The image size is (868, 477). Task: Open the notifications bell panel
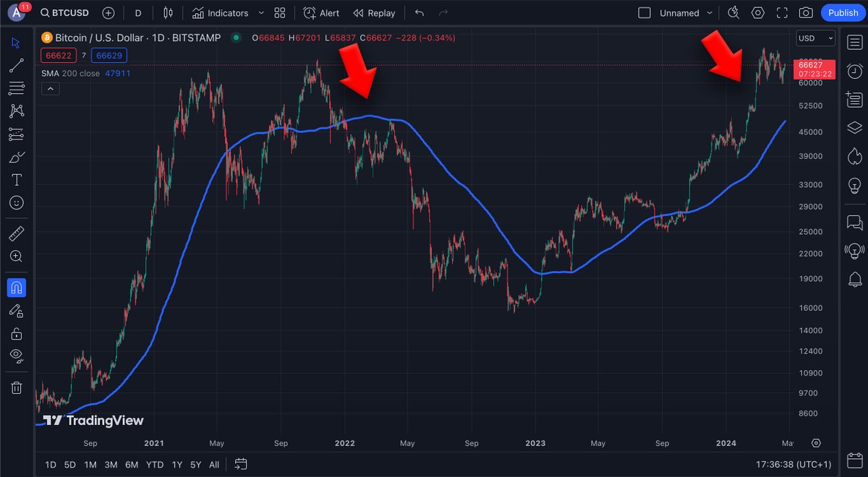point(854,280)
